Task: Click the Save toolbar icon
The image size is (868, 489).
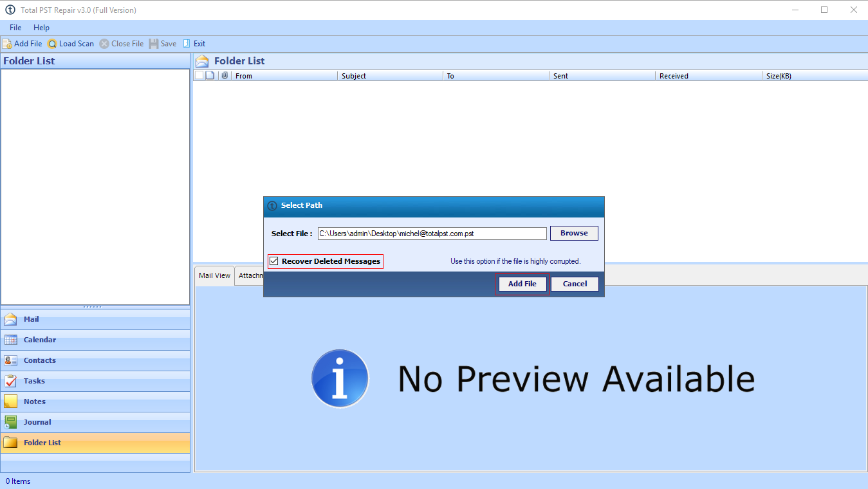Action: 154,44
